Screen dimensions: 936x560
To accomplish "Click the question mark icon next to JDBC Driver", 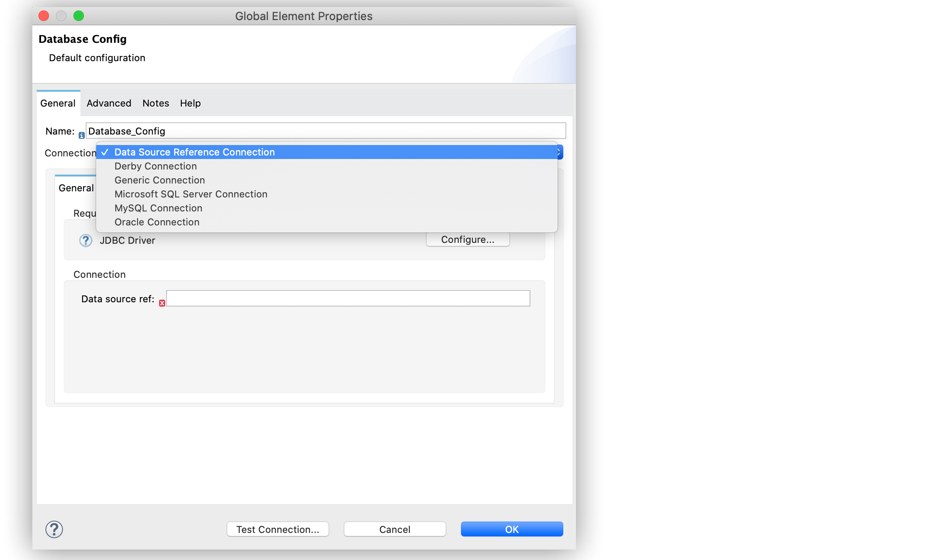I will pos(86,240).
